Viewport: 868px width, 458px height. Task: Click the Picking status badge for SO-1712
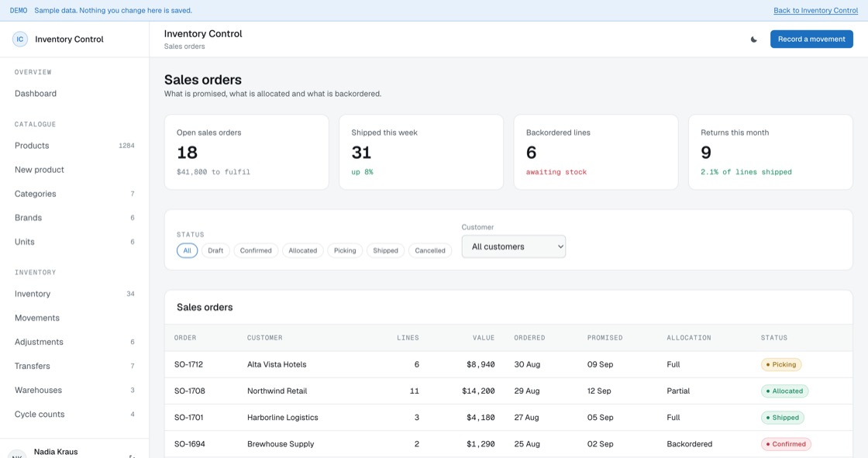coord(781,364)
